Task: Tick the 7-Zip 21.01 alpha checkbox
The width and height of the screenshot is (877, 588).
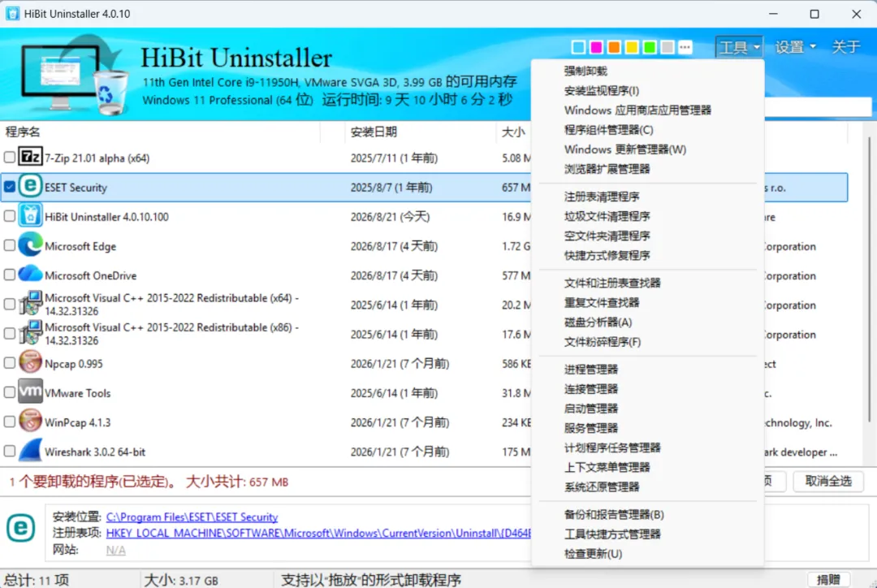Action: click(x=10, y=158)
